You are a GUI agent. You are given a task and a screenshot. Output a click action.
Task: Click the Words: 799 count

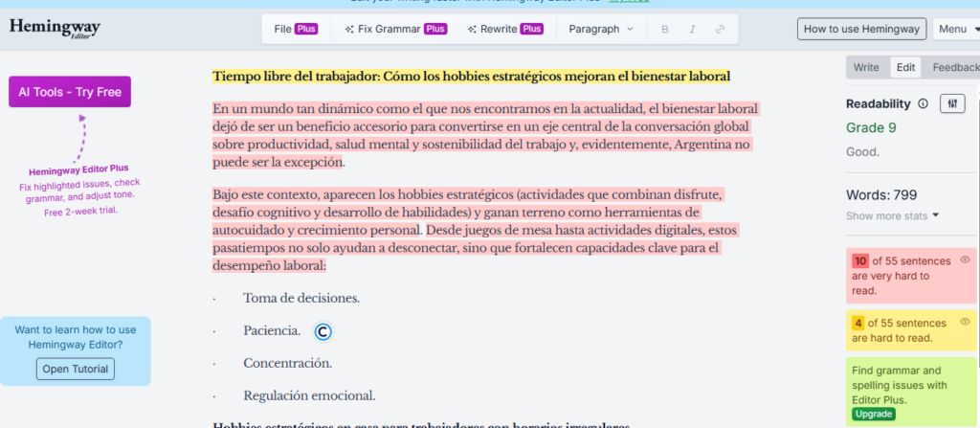click(881, 194)
